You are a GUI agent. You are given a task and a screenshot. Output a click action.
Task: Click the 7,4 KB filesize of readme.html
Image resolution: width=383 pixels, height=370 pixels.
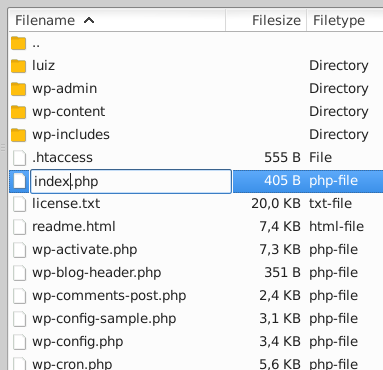click(x=280, y=226)
